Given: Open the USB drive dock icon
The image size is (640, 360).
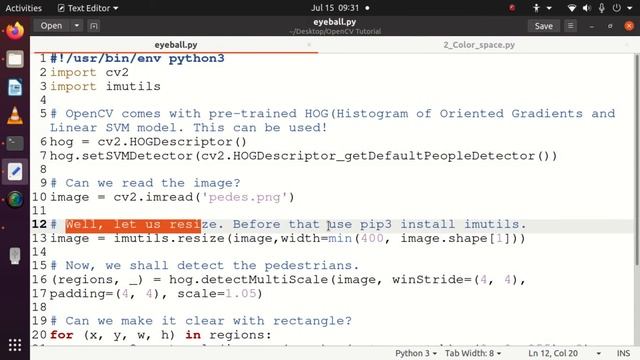Looking at the screenshot, I should [x=15, y=256].
